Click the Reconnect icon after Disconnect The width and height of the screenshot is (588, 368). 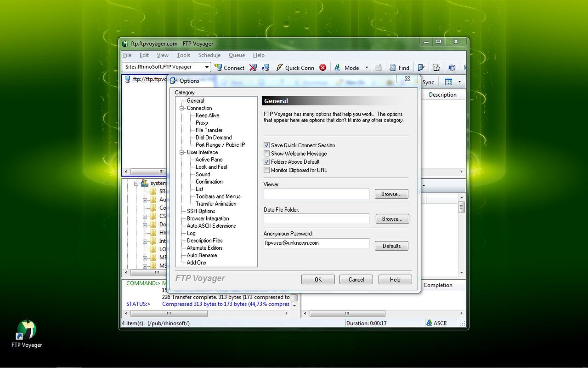266,68
